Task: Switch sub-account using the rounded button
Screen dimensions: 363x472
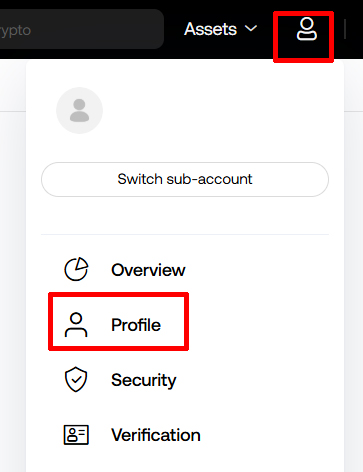Action: coord(185,179)
